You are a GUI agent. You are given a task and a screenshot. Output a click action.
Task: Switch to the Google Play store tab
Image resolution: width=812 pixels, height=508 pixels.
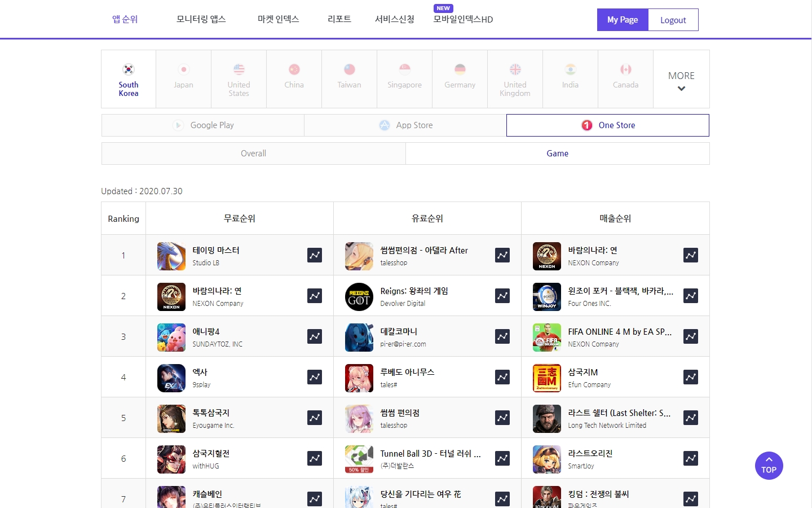(x=203, y=125)
